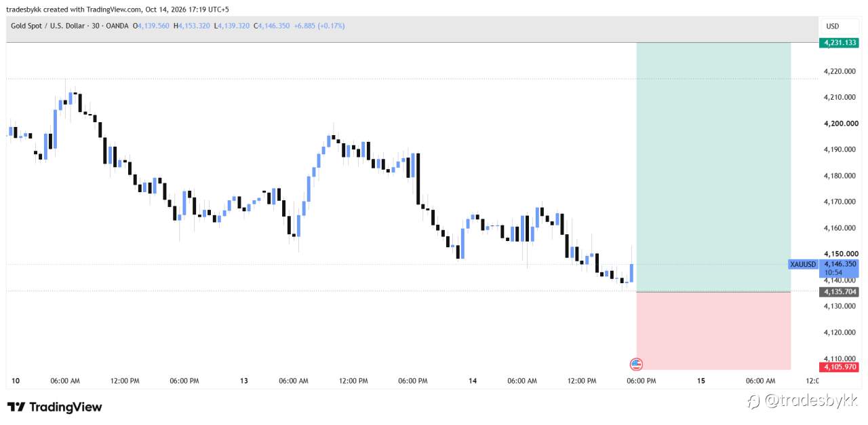Click the 4,160.000 price axis label
This screenshot has height=425, width=868.
(841, 228)
